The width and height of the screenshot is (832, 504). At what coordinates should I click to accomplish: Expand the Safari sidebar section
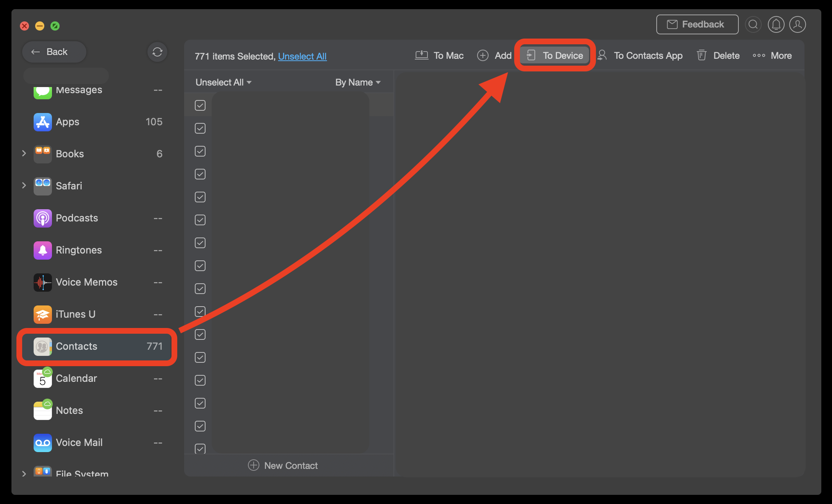coord(24,186)
